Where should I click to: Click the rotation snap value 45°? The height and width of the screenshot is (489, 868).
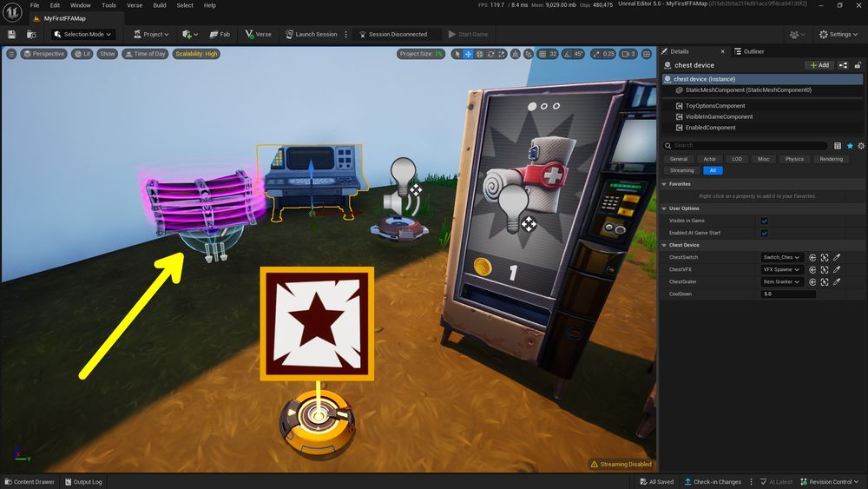578,54
